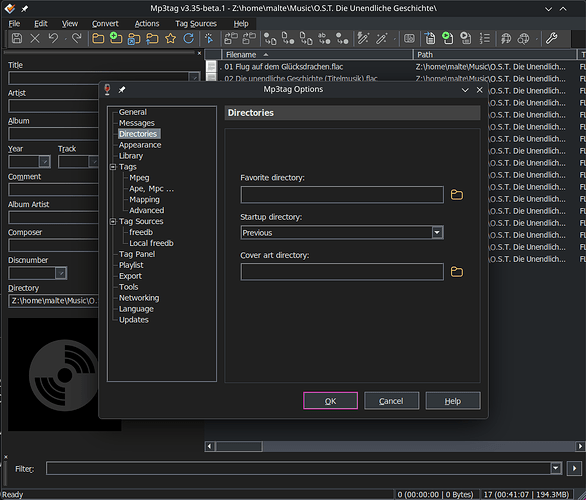
Task: Click the Favorite directory input field
Action: point(342,195)
